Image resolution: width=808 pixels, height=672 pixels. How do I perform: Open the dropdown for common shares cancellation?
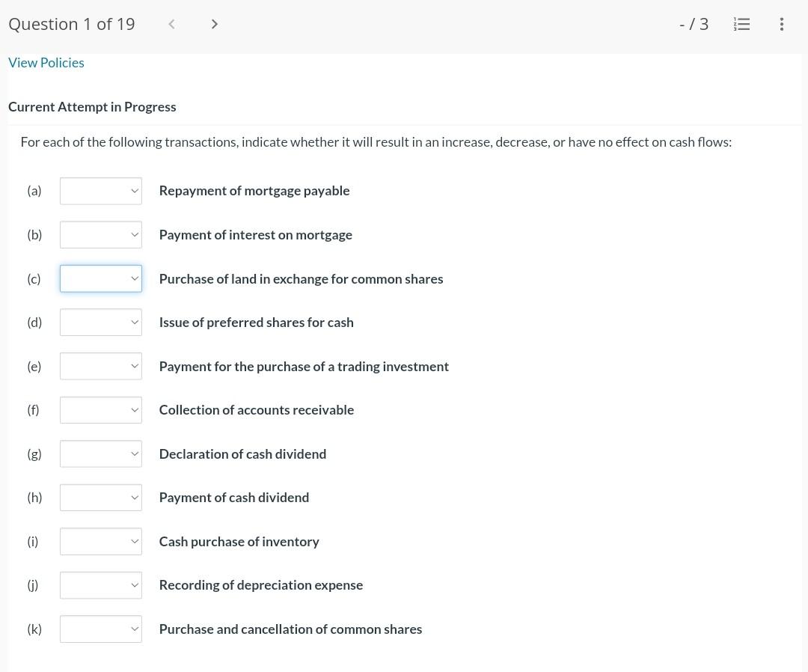click(100, 629)
